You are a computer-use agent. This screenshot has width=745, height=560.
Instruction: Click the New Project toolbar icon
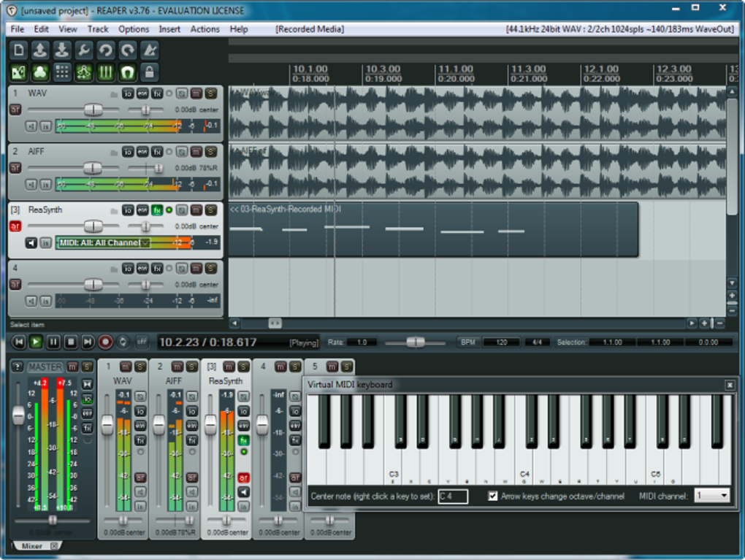coord(19,50)
